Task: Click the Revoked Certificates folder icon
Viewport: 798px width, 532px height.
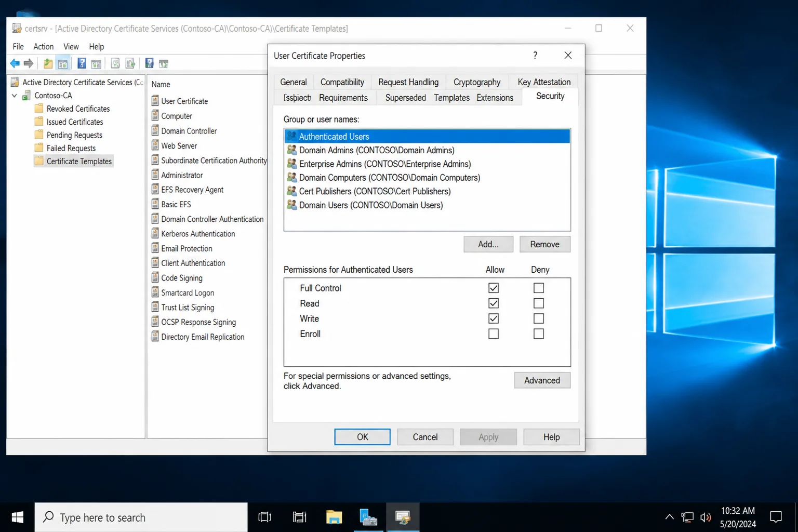Action: pyautogui.click(x=39, y=109)
